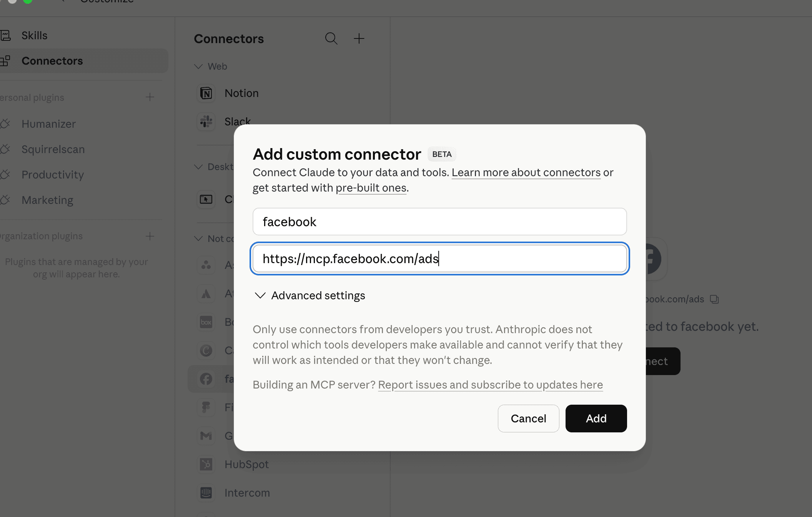The image size is (812, 517).
Task: Select the HubSpot connector label
Action: (x=246, y=464)
